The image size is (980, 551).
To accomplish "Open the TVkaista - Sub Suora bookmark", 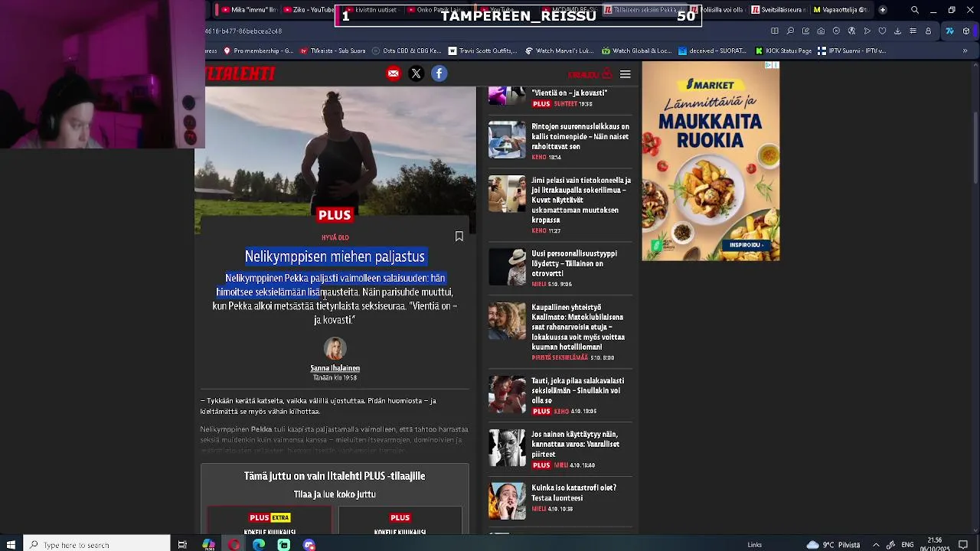I will pos(333,51).
